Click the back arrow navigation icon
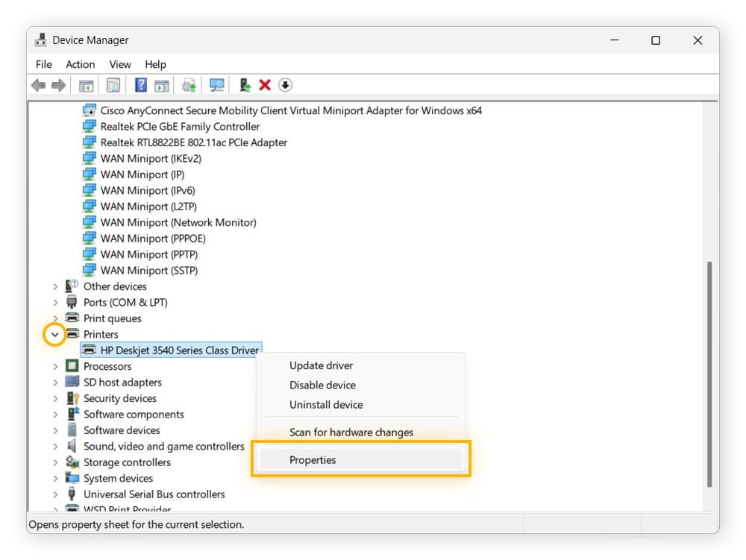 click(38, 84)
